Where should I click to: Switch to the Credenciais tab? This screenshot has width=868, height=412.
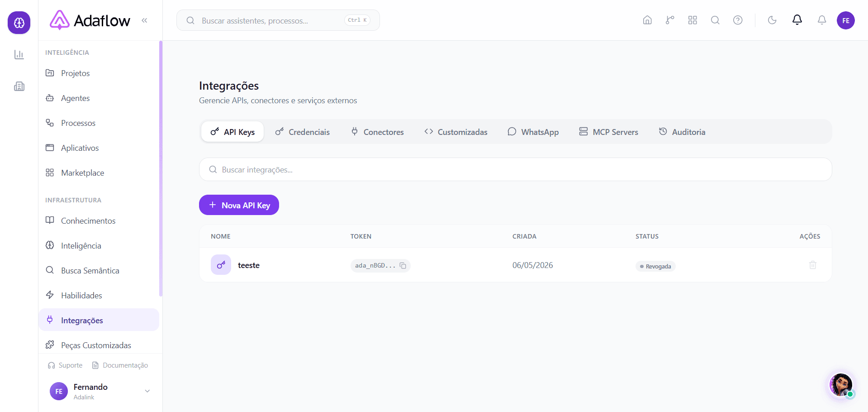tap(302, 132)
